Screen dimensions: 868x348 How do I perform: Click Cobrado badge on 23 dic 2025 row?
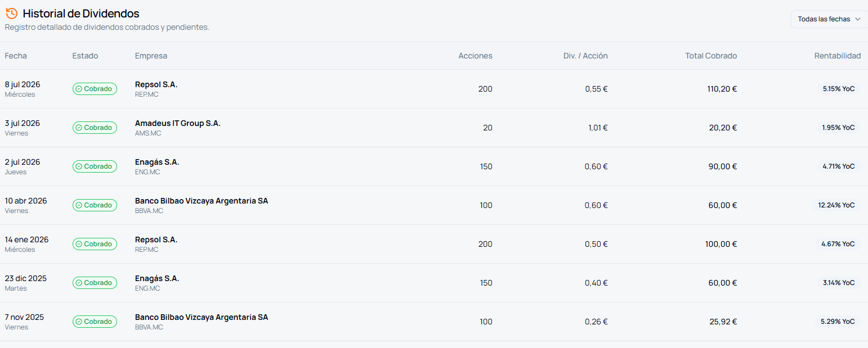pos(95,283)
